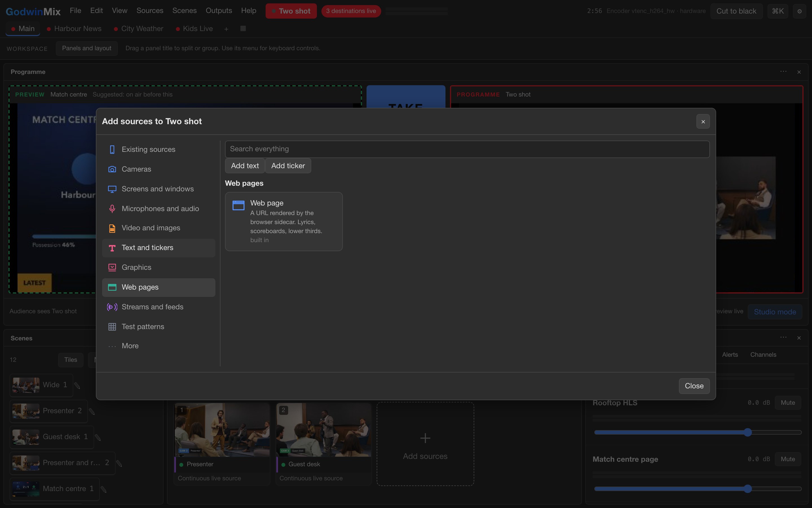Adjust the Rooftop HLS volume slider

(x=698, y=432)
